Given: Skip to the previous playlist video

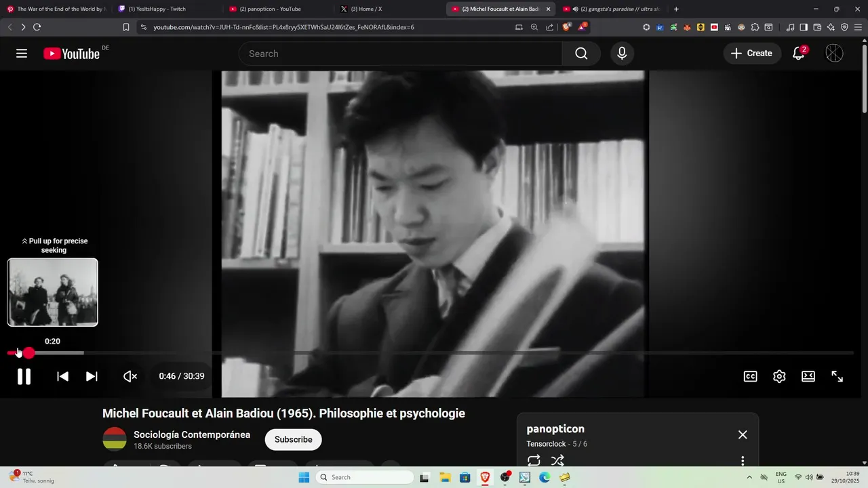Looking at the screenshot, I should coord(62,376).
